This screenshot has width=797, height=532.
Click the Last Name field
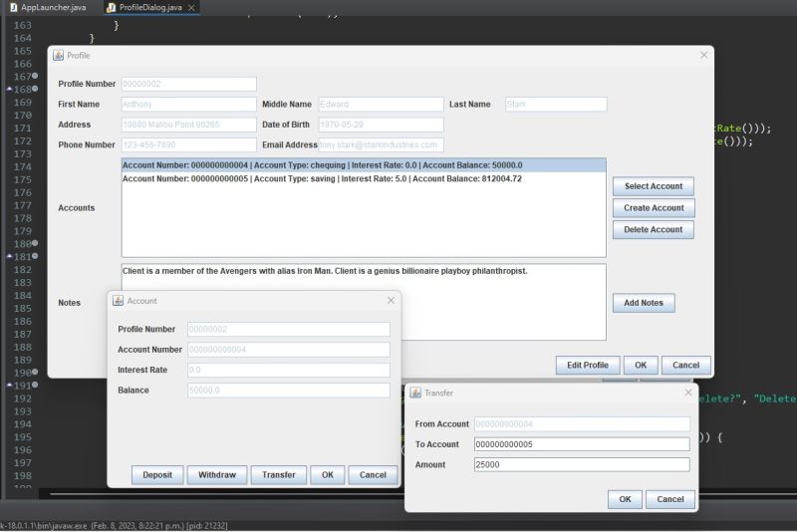tap(556, 105)
